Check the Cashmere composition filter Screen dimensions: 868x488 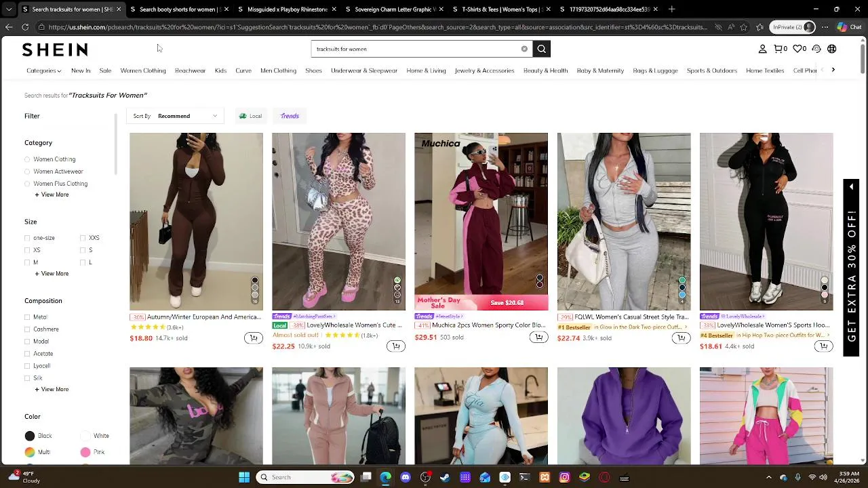27,329
